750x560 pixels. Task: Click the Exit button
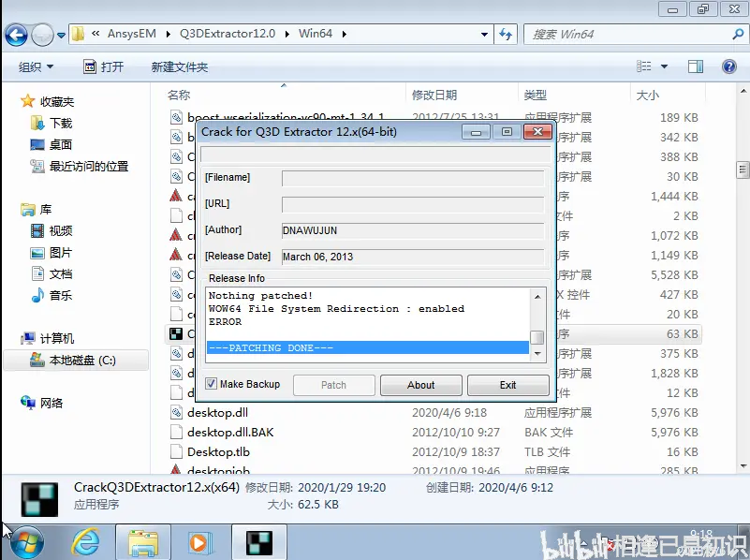pyautogui.click(x=508, y=385)
